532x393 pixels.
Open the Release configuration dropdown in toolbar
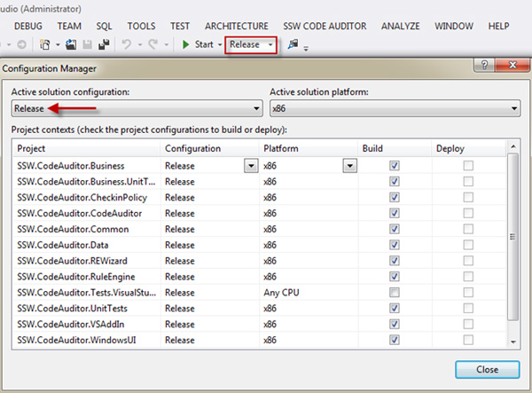click(270, 44)
